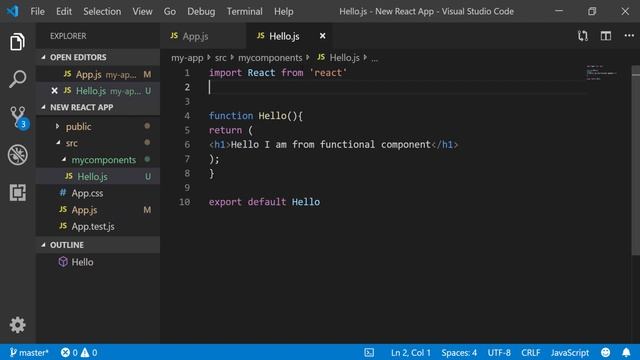Click the editor minimap preview
Viewport: 640px width, 360px height.
(x=601, y=73)
